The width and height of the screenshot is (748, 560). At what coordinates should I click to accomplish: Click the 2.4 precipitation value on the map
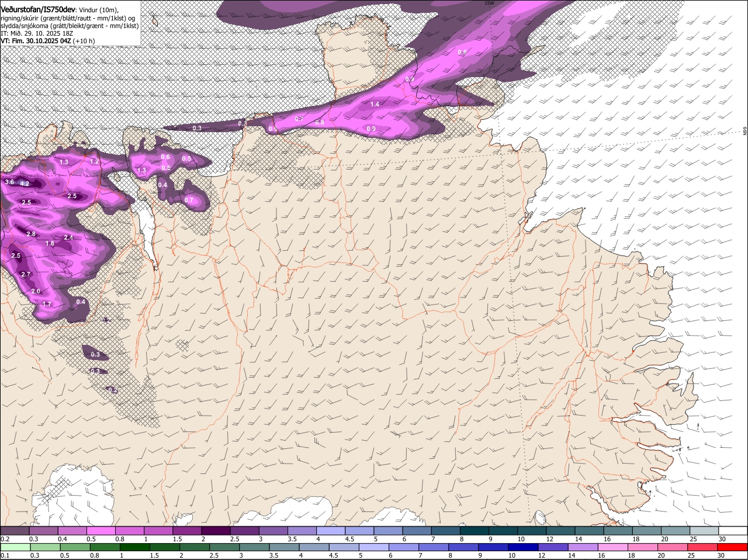[x=68, y=237]
